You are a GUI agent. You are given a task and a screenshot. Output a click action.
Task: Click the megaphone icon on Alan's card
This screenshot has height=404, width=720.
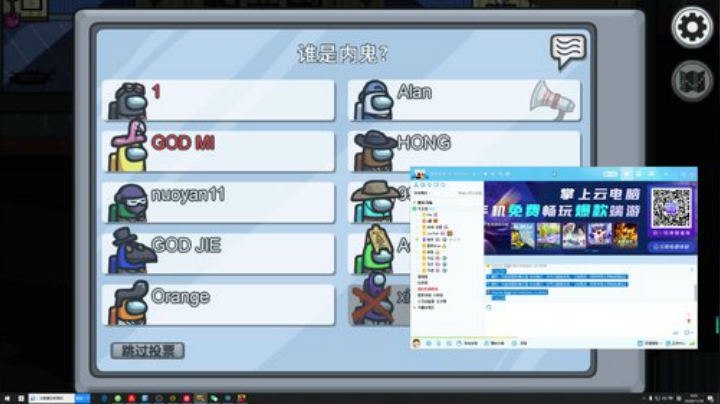551,100
